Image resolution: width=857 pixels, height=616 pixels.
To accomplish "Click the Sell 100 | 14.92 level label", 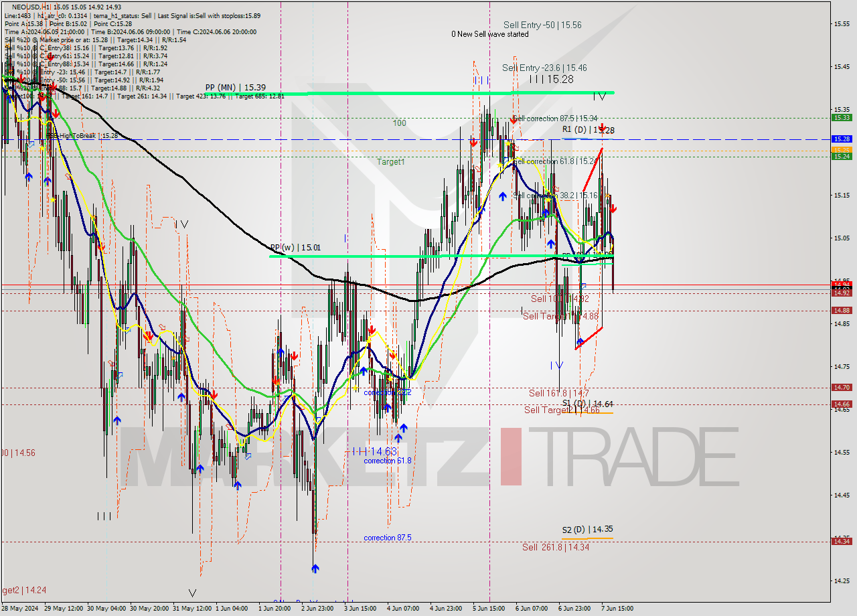I will (x=560, y=299).
